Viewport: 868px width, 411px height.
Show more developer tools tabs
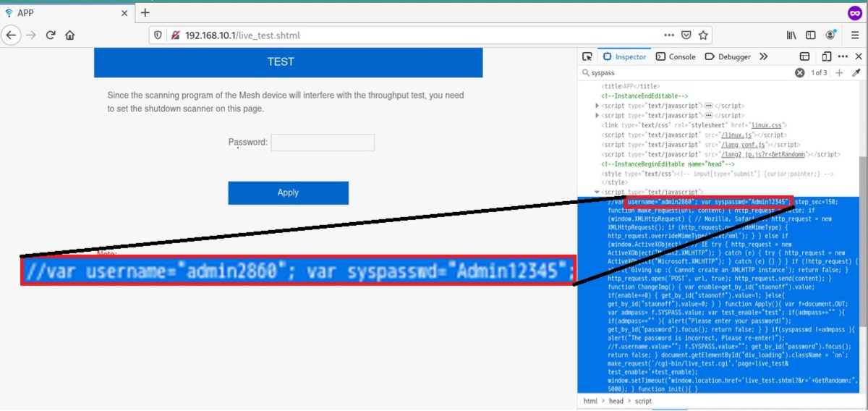[763, 56]
